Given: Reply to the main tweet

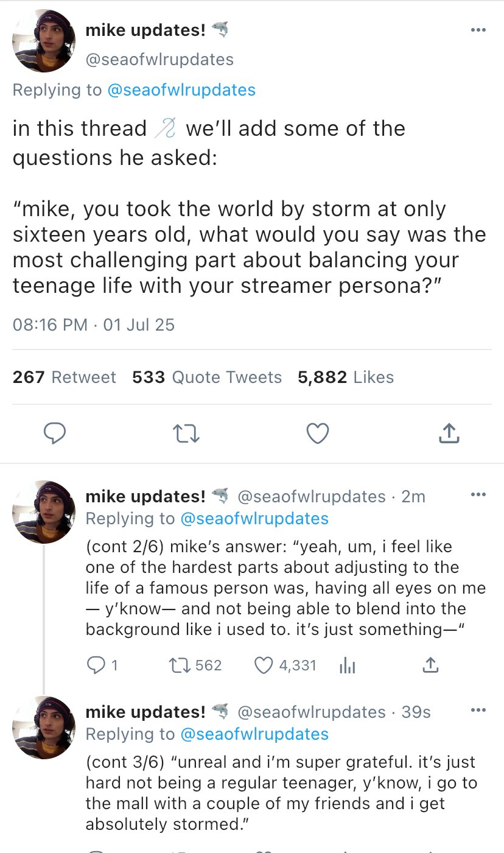Looking at the screenshot, I should 55,433.
